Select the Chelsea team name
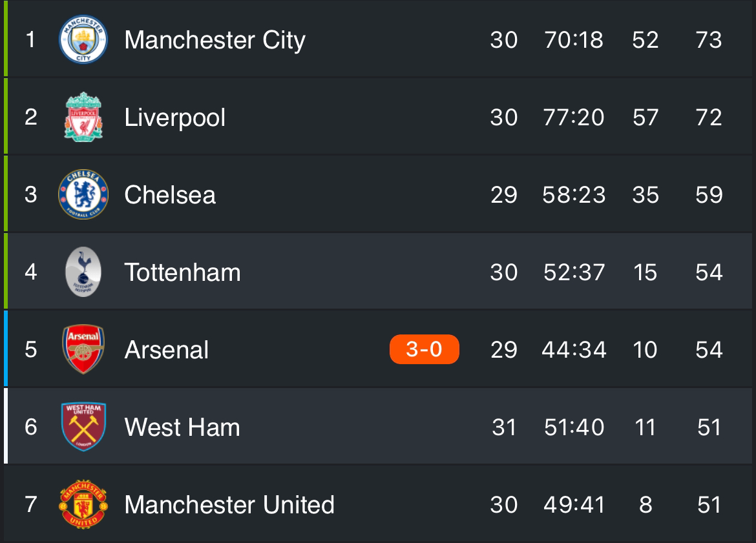Image resolution: width=756 pixels, height=543 pixels. 170,195
